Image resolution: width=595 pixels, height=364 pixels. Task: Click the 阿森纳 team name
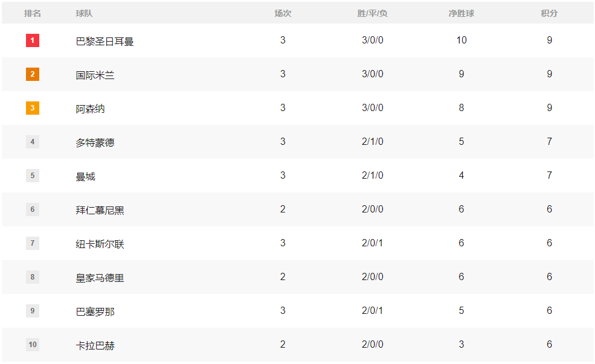(x=90, y=109)
